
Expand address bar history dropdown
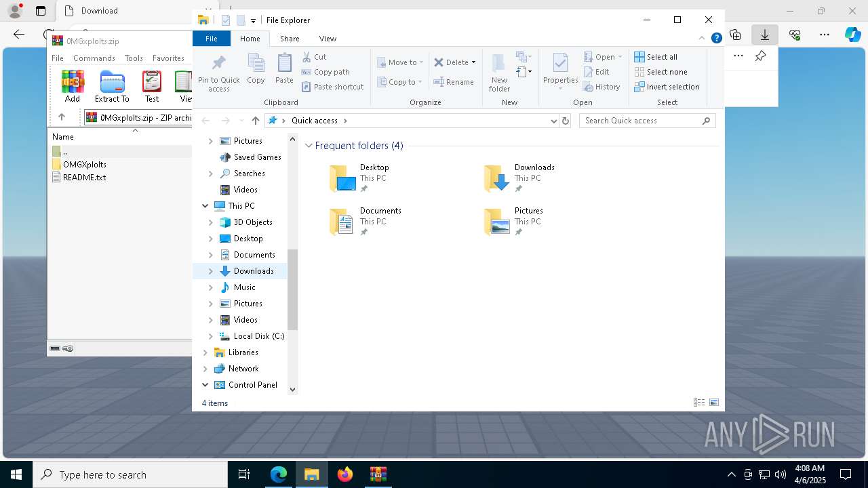(x=554, y=121)
